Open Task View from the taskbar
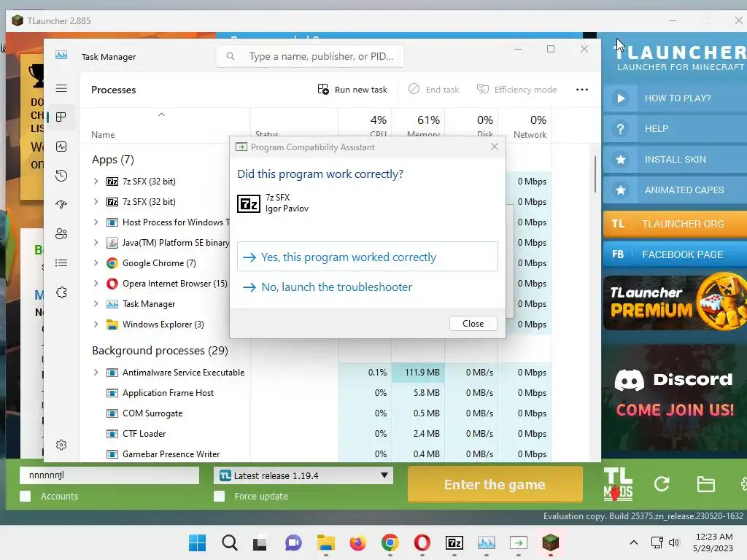747x560 pixels. (x=260, y=542)
